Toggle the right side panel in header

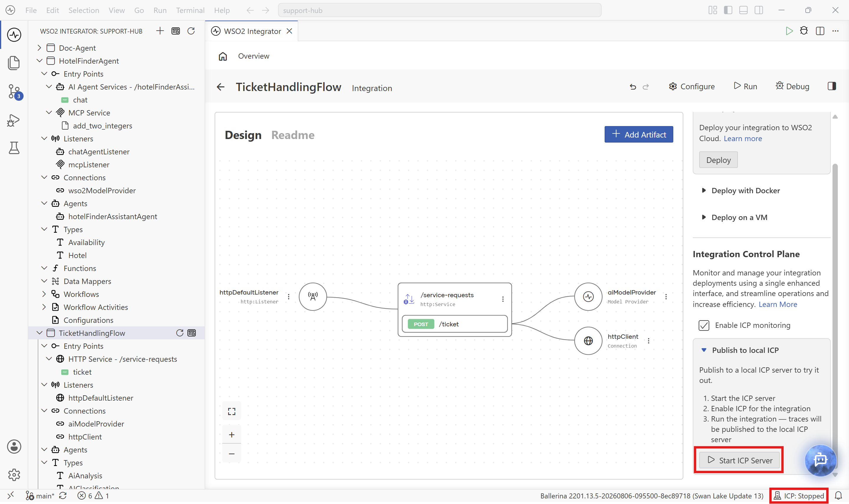pos(831,86)
